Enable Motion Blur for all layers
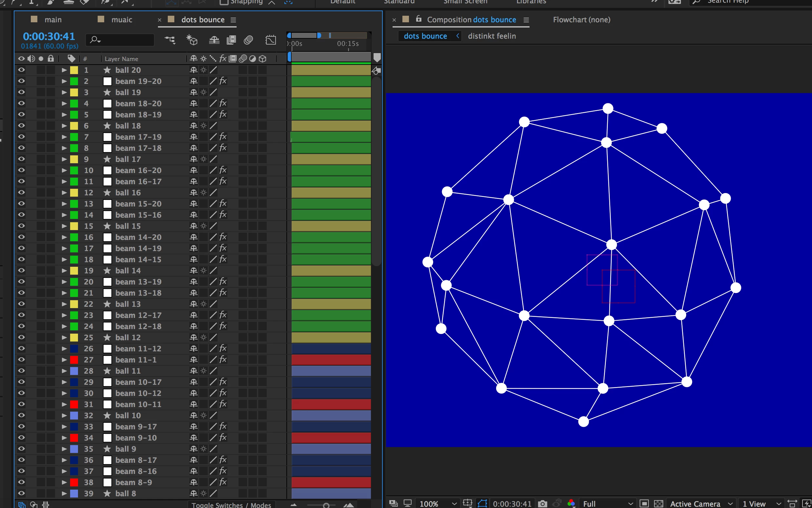812x508 pixels. (248, 40)
